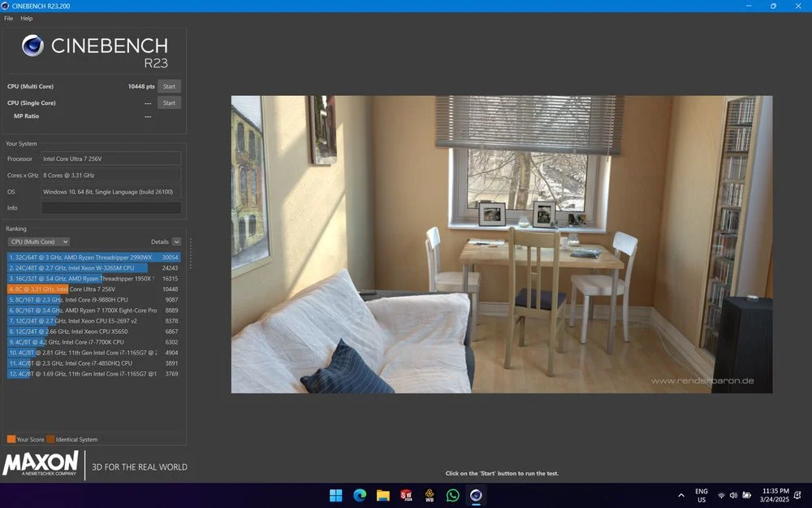Click the battery tray icon
812x508 pixels.
pos(747,496)
